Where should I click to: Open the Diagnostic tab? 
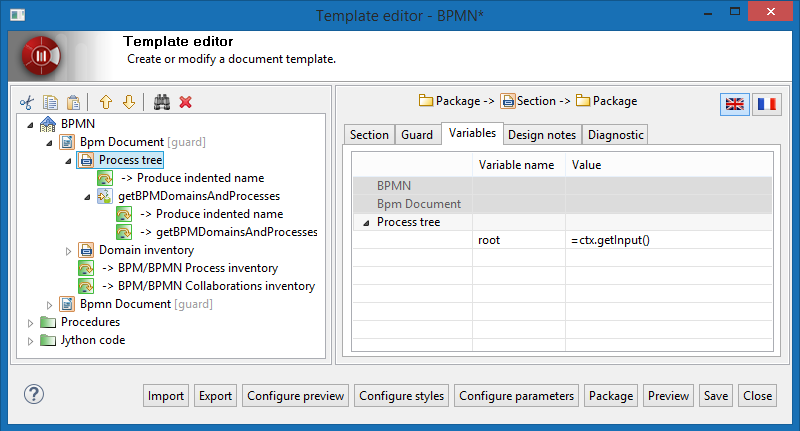[615, 135]
